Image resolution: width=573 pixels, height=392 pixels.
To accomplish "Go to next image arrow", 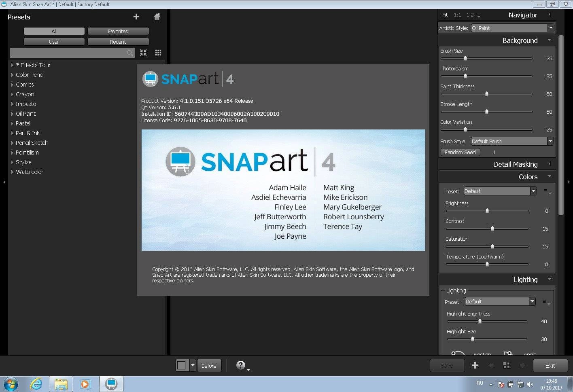I will [522, 365].
